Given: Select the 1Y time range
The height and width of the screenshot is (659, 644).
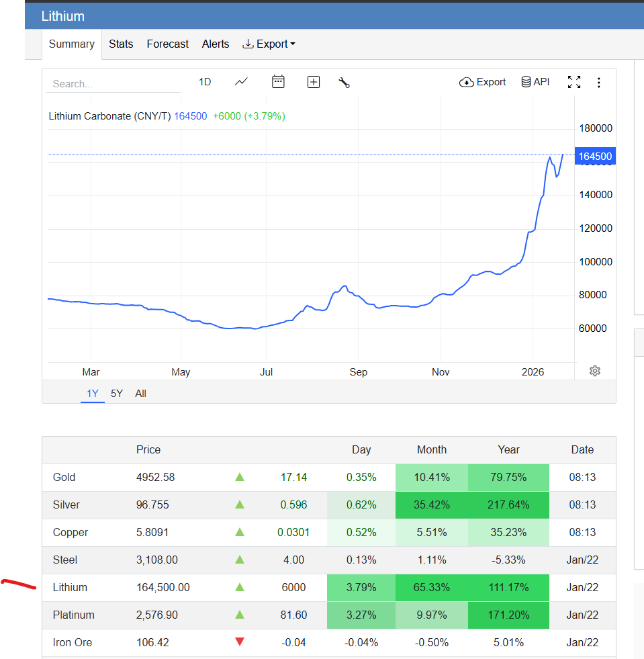Looking at the screenshot, I should coord(93,394).
